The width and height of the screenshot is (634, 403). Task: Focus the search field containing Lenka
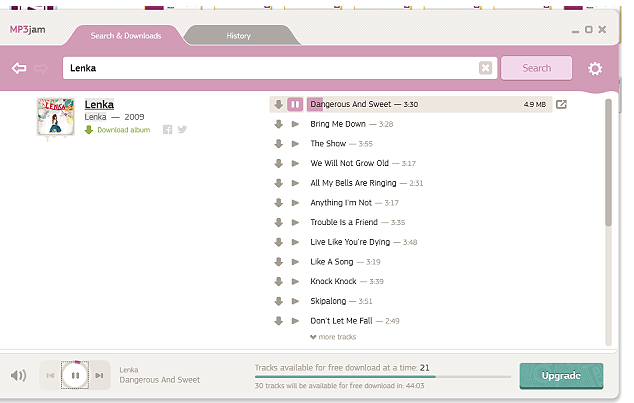[x=280, y=68]
